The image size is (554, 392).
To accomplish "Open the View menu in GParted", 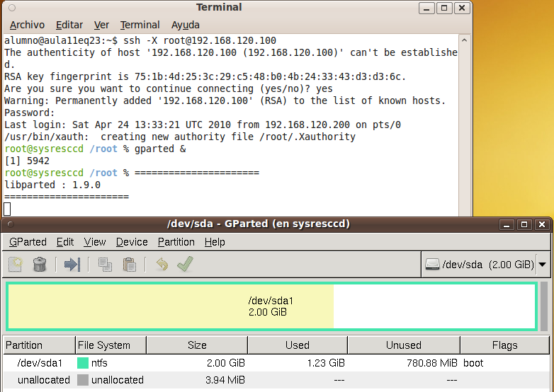I will [x=95, y=242].
